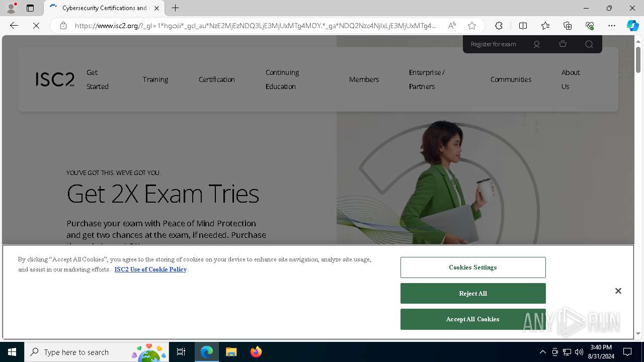Open Edge Settings and more menu

pyautogui.click(x=612, y=26)
